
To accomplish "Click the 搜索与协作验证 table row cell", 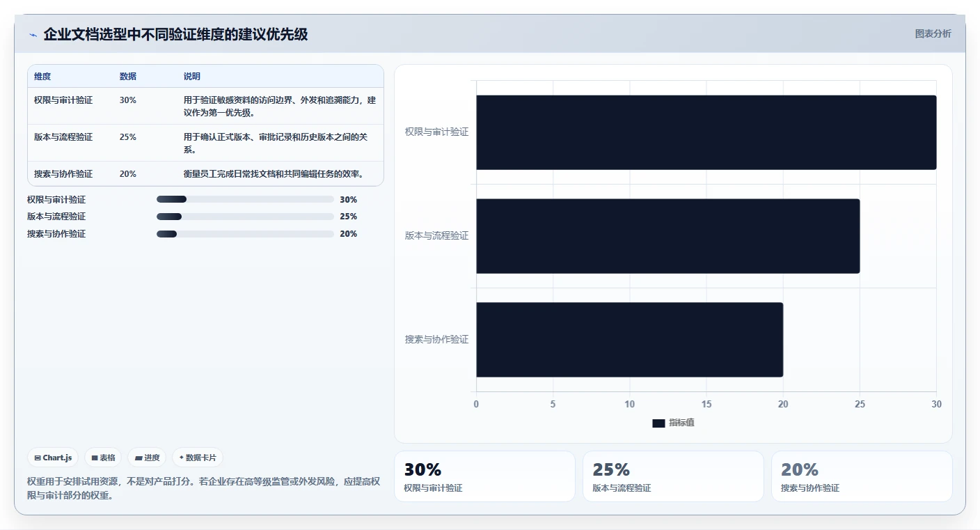I will (x=63, y=174).
